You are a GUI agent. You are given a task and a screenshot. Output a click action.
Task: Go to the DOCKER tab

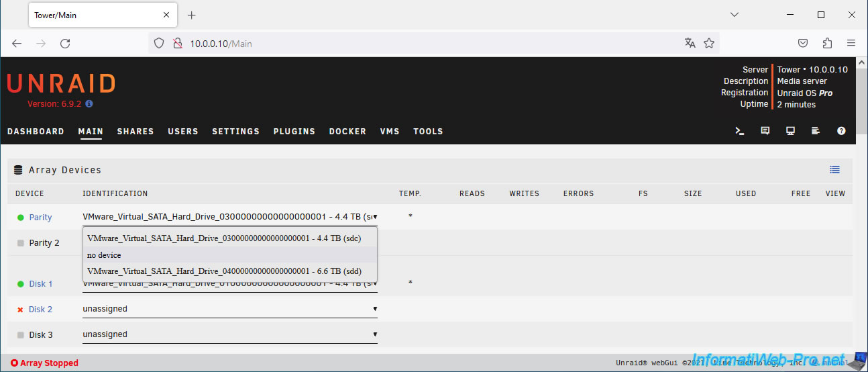347,132
